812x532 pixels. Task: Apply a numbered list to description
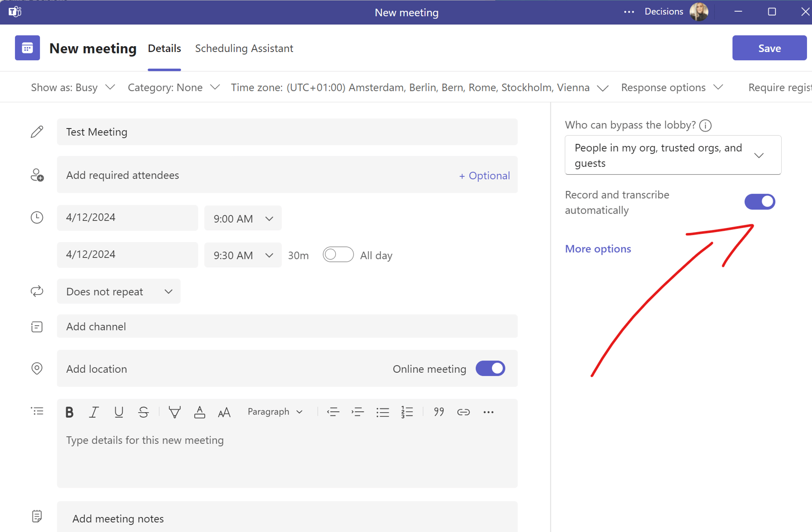(x=406, y=412)
